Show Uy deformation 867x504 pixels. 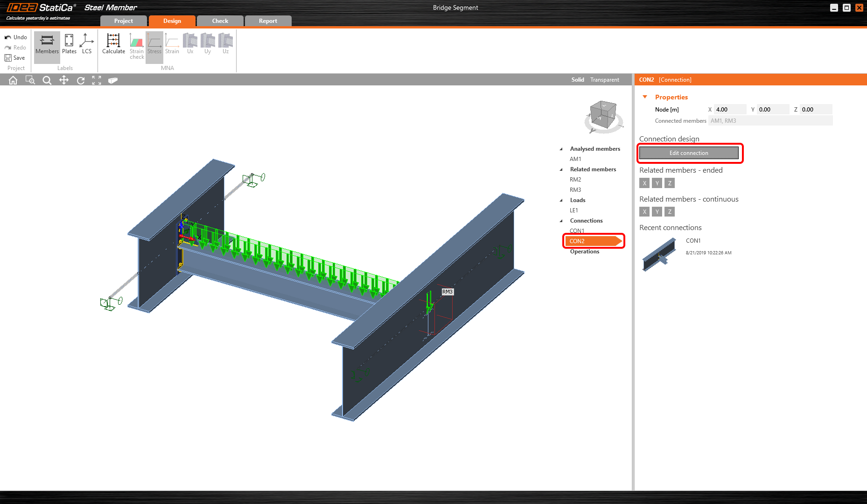(x=208, y=44)
